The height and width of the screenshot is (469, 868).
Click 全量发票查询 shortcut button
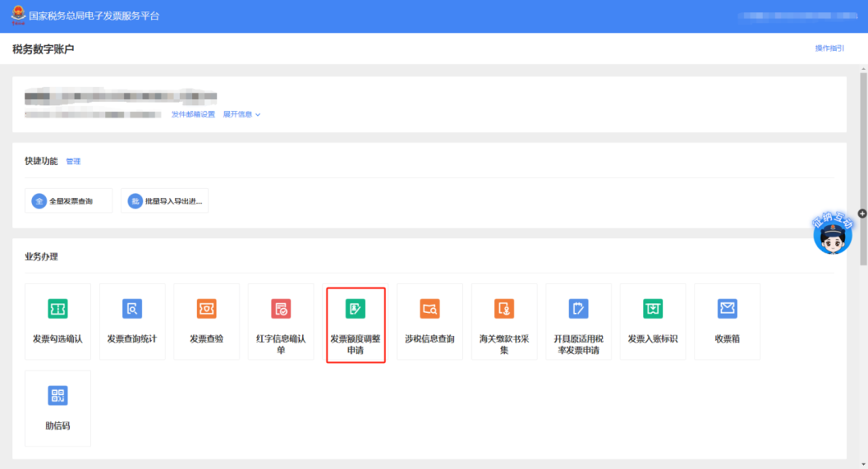68,201
